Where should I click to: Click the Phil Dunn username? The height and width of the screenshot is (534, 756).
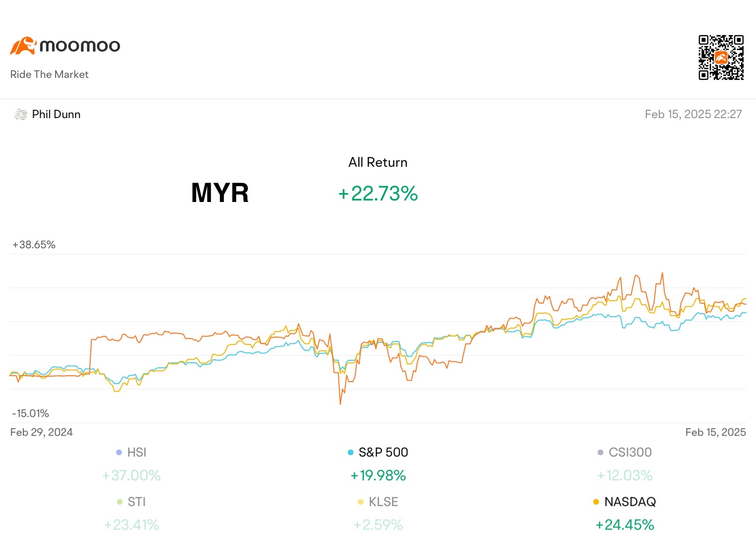pyautogui.click(x=56, y=114)
